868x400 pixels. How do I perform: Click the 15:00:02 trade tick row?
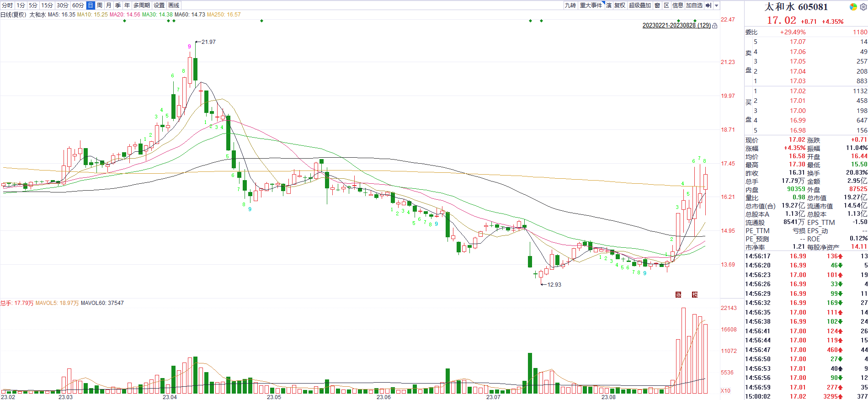click(x=806, y=396)
